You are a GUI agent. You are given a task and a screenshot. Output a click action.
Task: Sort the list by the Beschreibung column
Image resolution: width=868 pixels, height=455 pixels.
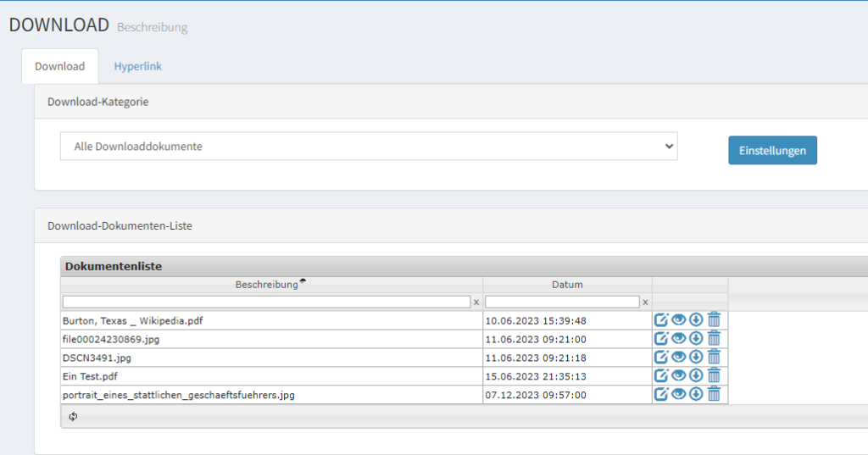click(267, 285)
